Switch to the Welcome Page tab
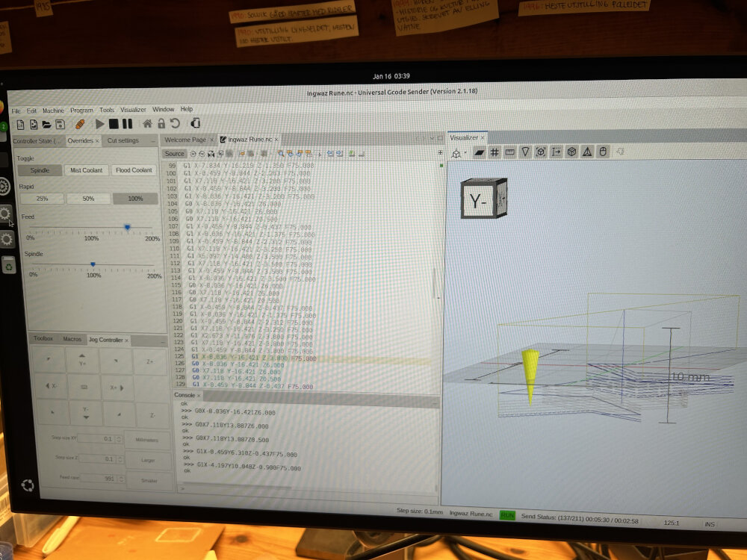The width and height of the screenshot is (747, 560). 185,140
